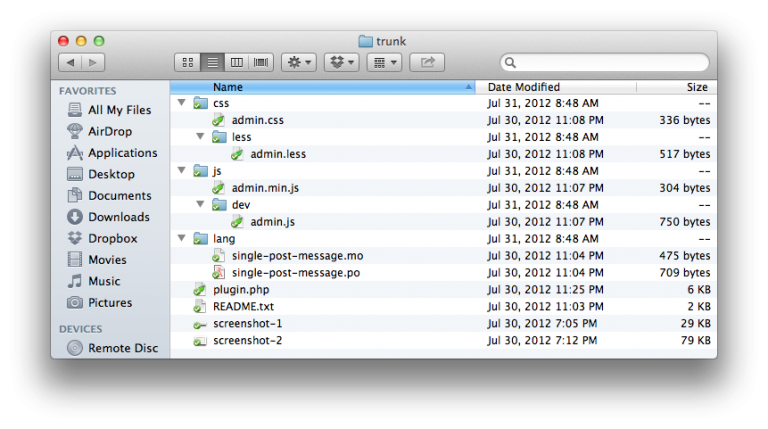The width and height of the screenshot is (768, 429).
Task: Collapse the dev folder triangle
Action: 200,204
